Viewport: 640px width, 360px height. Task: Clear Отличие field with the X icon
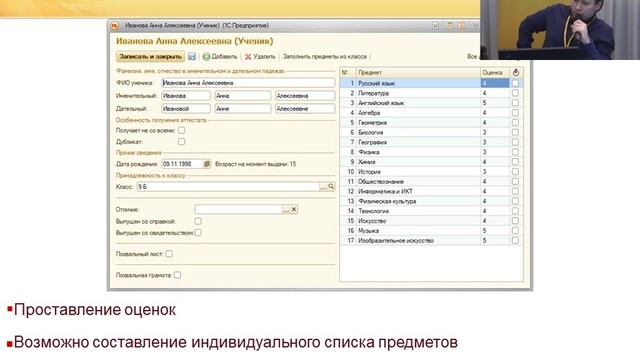(x=293, y=209)
